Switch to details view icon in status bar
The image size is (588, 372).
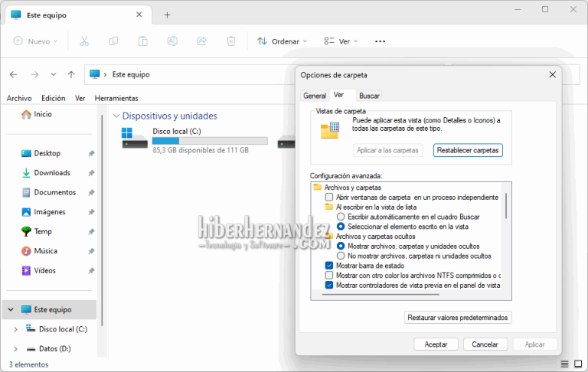pyautogui.click(x=565, y=364)
